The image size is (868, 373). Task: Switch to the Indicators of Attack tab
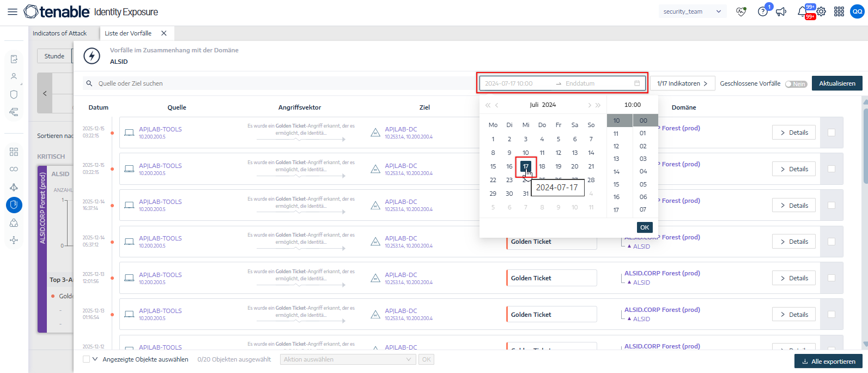click(x=60, y=33)
